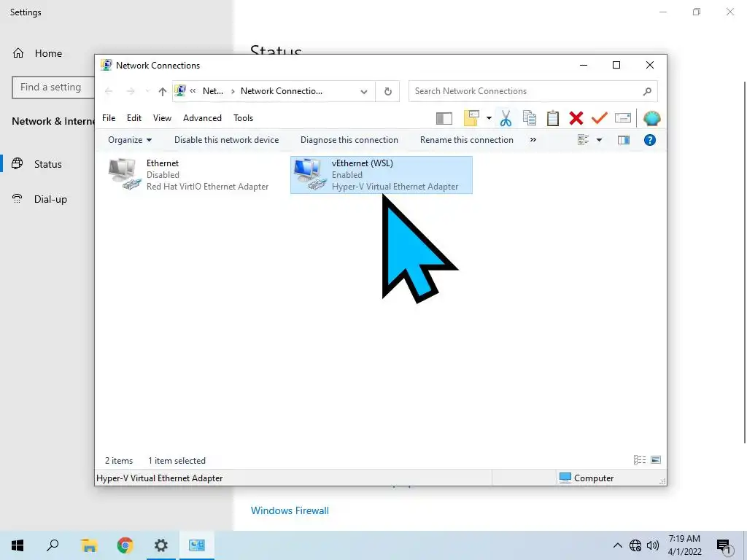Image resolution: width=747 pixels, height=560 pixels.
Task: Open folder options dropdown arrow
Action: click(x=489, y=118)
